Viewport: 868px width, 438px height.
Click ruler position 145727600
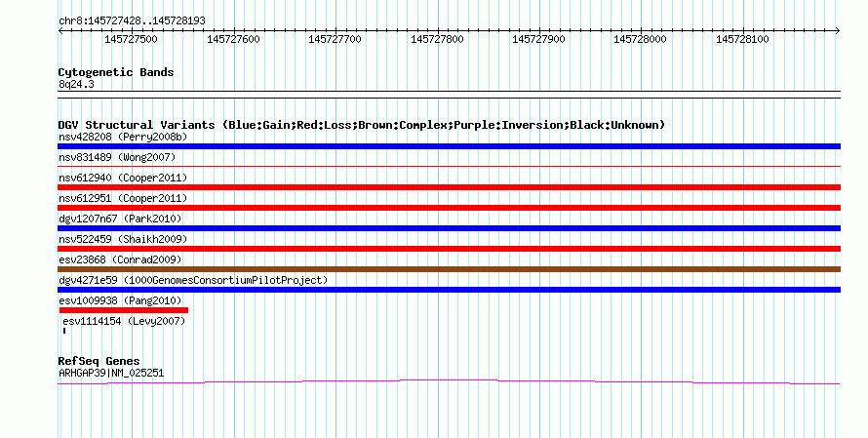click(x=233, y=39)
